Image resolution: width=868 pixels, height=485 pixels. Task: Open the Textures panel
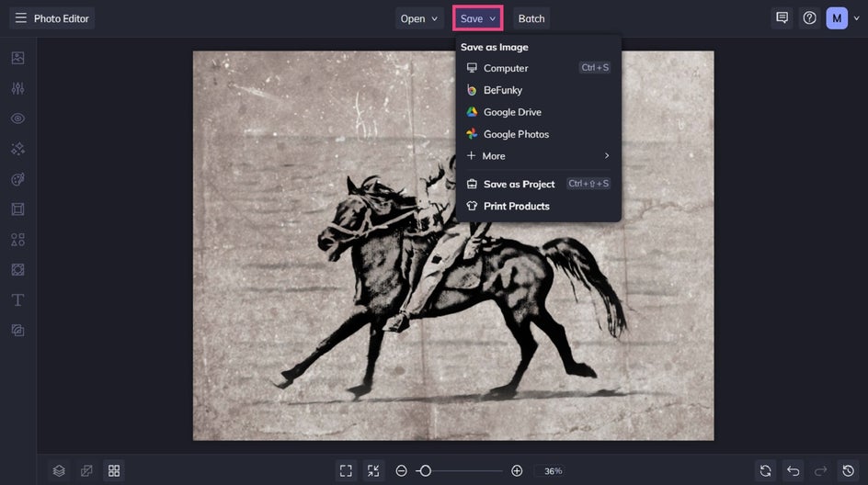coord(17,269)
